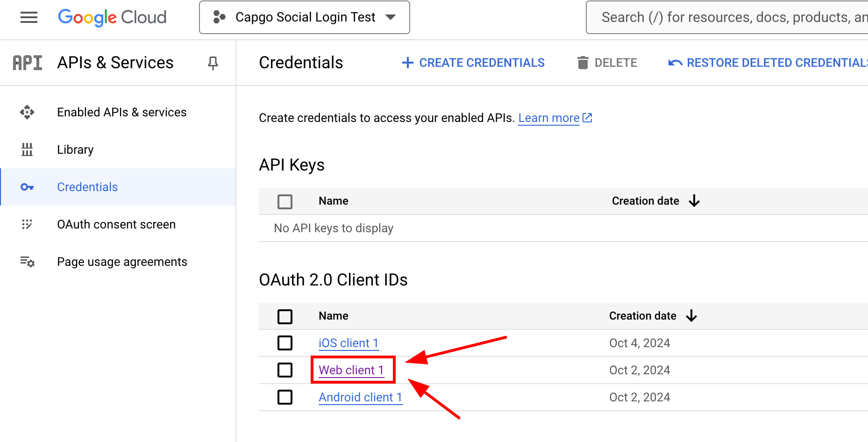The width and height of the screenshot is (868, 442).
Task: Pin APIs & Services using the pin icon
Action: (x=213, y=63)
